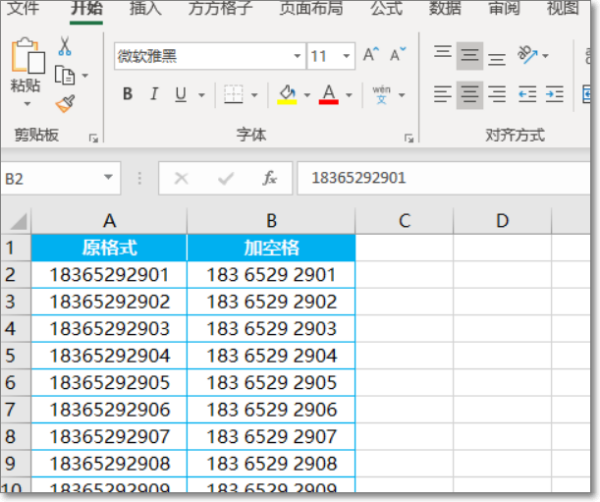The height and width of the screenshot is (502, 600).
Task: Increase indent
Action: click(x=554, y=95)
